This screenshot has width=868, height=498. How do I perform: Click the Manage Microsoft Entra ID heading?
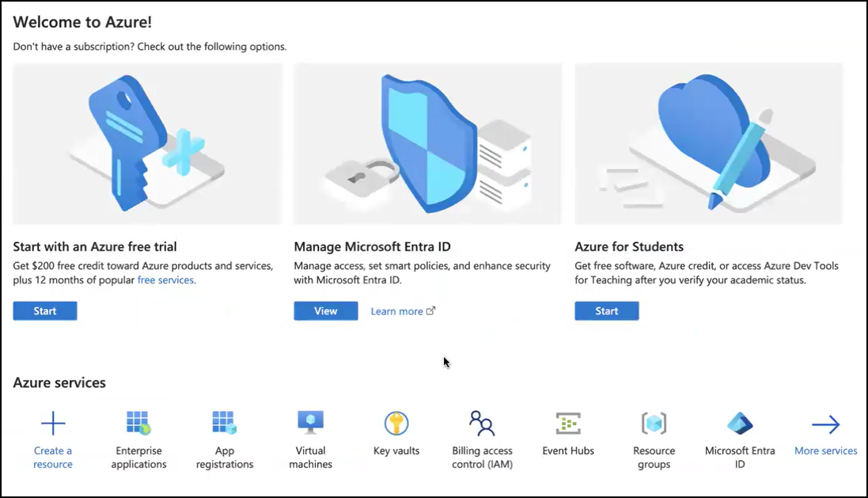click(372, 246)
